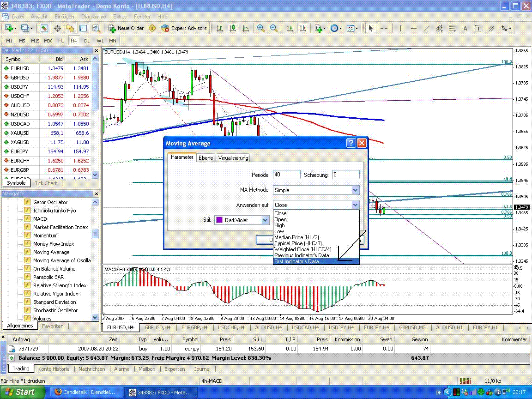Click the zoom out magnifier icon
532x399 pixels.
(x=274, y=28)
